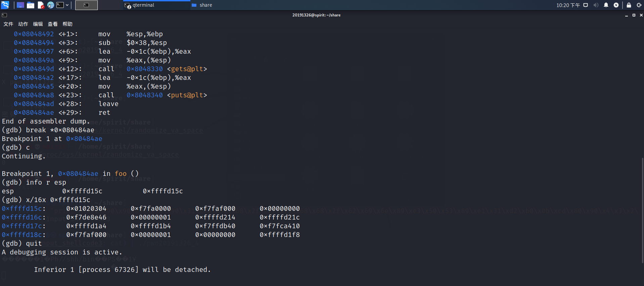Open the 动作 (Actions) menu
This screenshot has width=644, height=286.
[x=23, y=24]
